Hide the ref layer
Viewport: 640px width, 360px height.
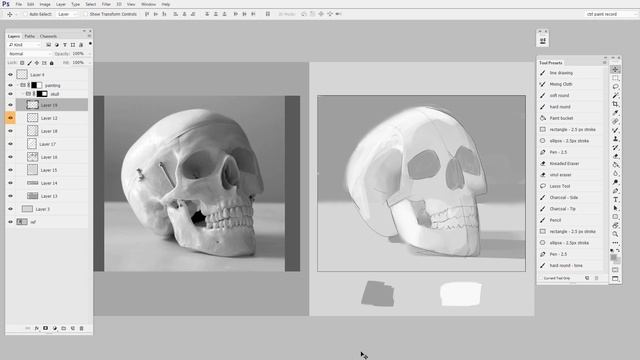point(11,222)
